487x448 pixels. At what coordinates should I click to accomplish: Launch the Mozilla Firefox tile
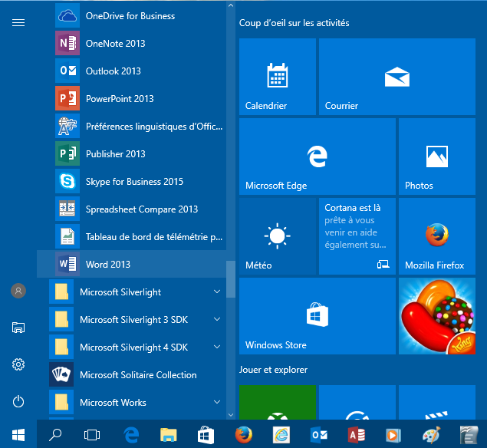click(437, 236)
